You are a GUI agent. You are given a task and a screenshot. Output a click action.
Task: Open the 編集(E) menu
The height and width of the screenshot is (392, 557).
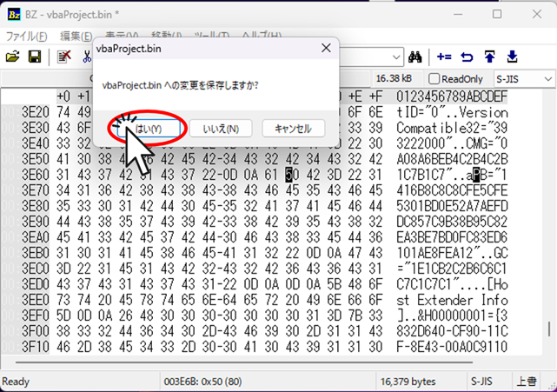76,37
